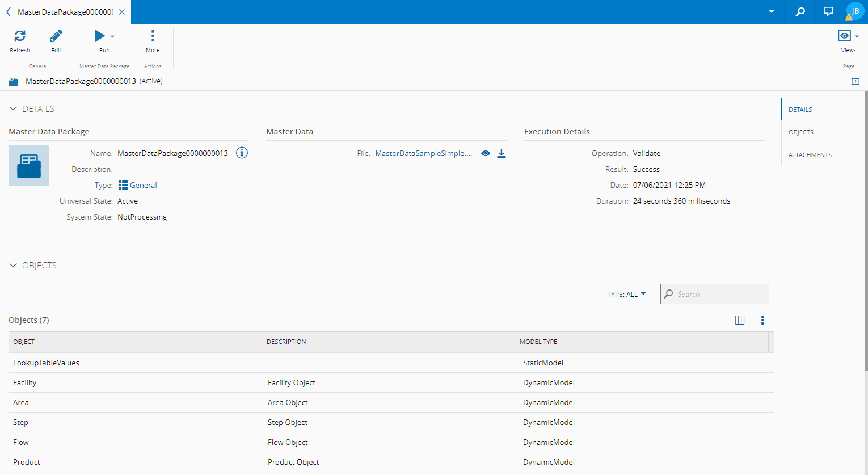Open the More actions menu
This screenshot has width=868, height=475.
(153, 36)
